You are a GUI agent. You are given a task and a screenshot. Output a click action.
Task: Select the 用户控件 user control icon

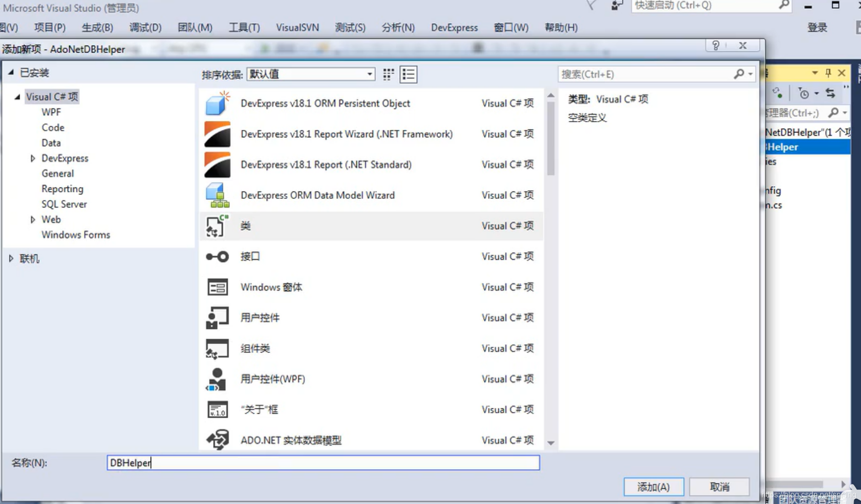click(x=217, y=318)
